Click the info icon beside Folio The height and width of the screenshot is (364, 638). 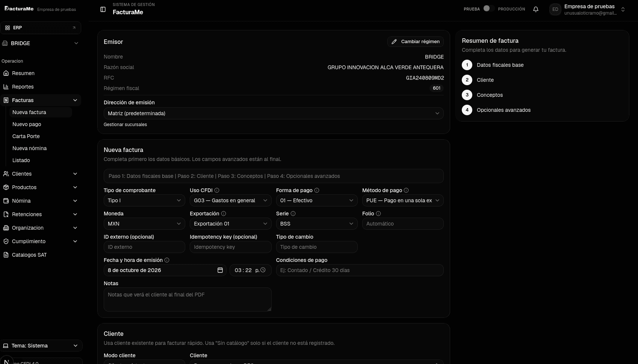point(378,214)
